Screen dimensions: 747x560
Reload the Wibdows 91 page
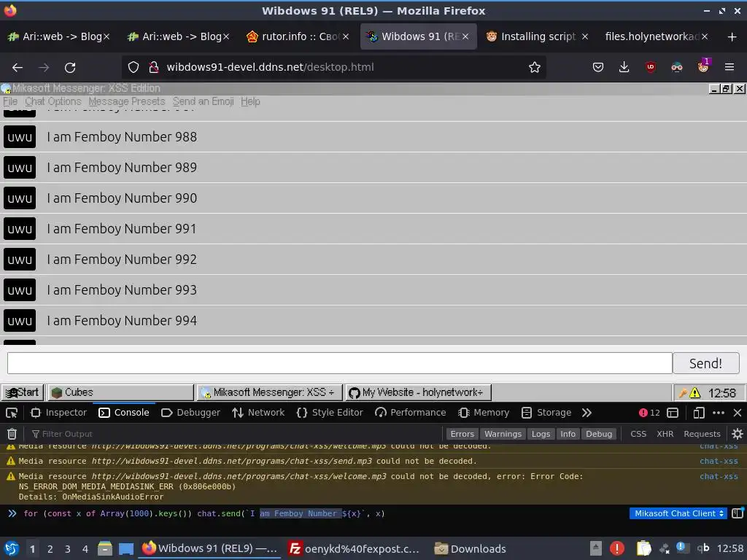point(70,68)
